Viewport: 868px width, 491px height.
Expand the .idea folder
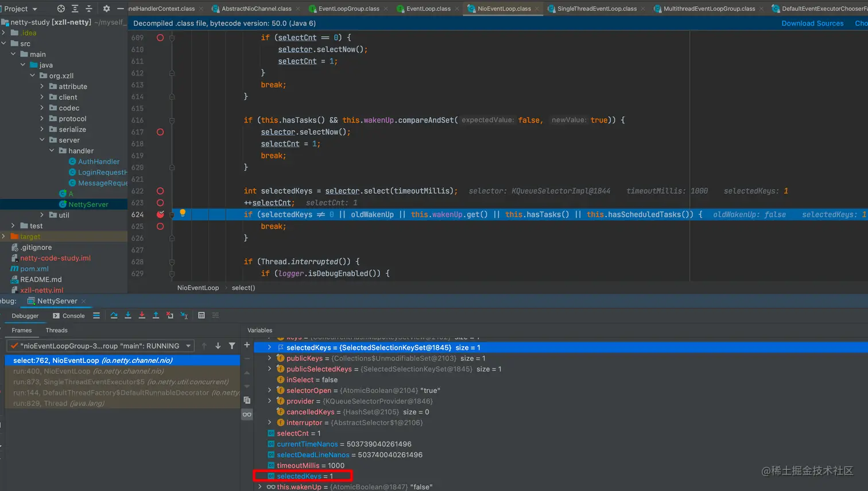[4, 33]
